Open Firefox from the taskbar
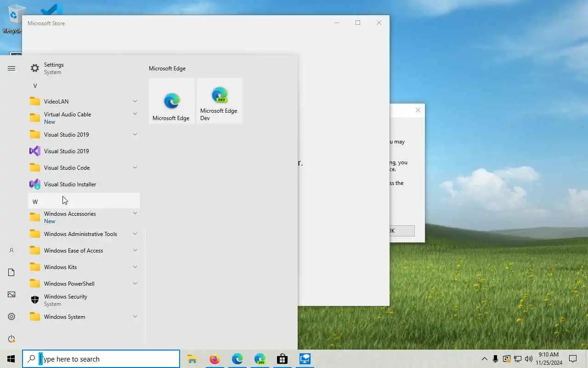 [215, 359]
